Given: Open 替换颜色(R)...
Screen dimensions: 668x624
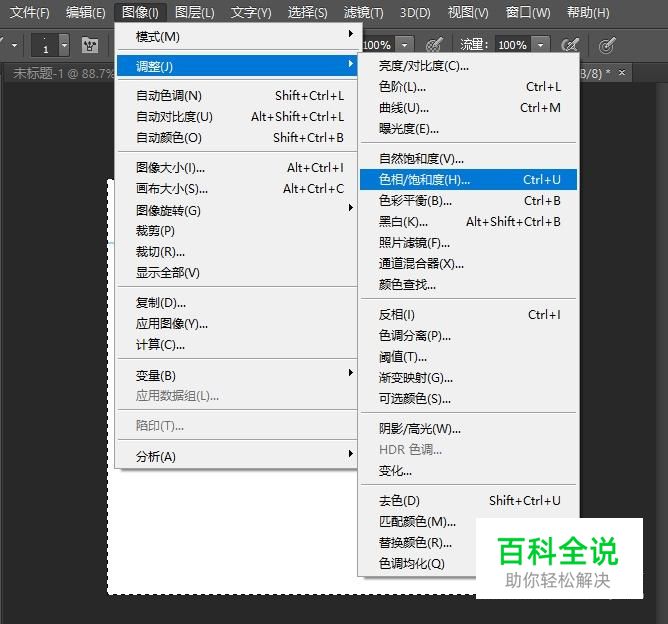Looking at the screenshot, I should (x=418, y=542).
